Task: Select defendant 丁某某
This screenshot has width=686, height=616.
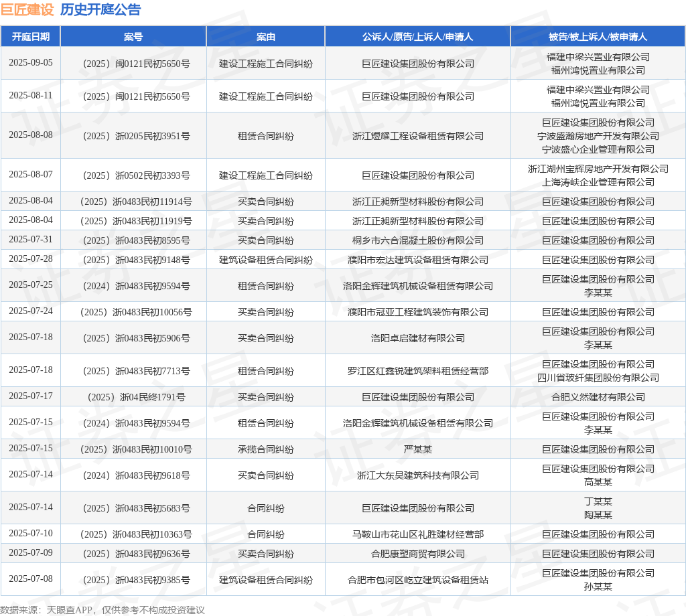Action: click(598, 502)
